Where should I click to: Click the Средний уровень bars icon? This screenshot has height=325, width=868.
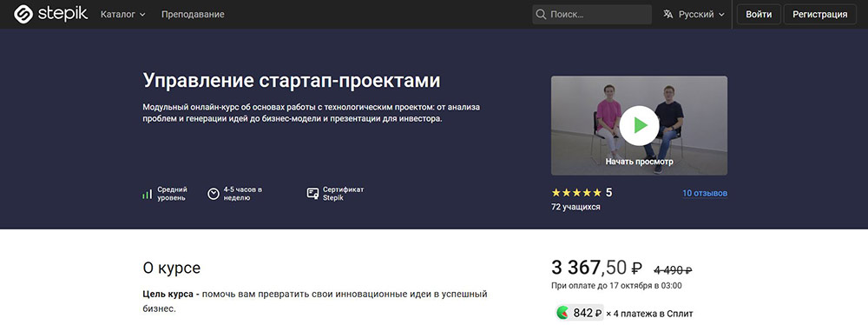point(148,194)
